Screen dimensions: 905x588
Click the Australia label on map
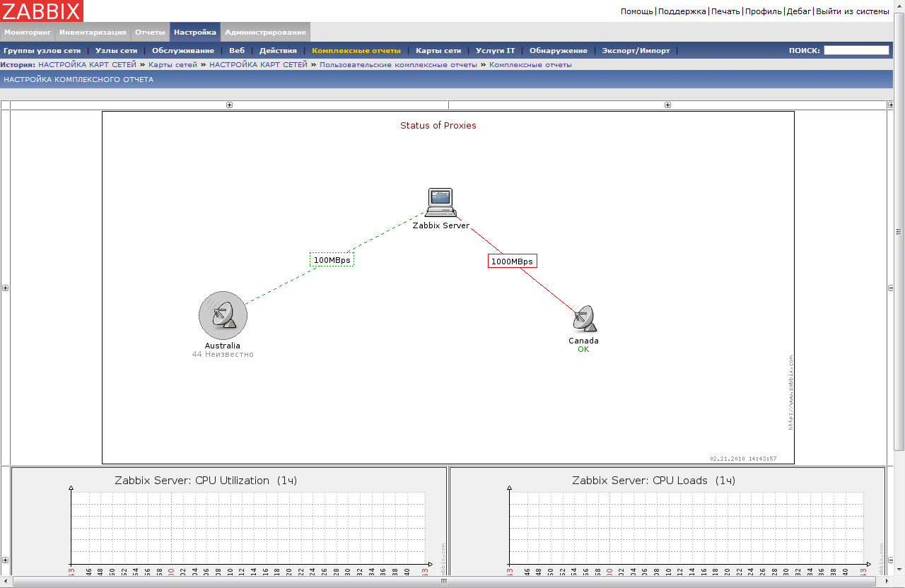[223, 346]
